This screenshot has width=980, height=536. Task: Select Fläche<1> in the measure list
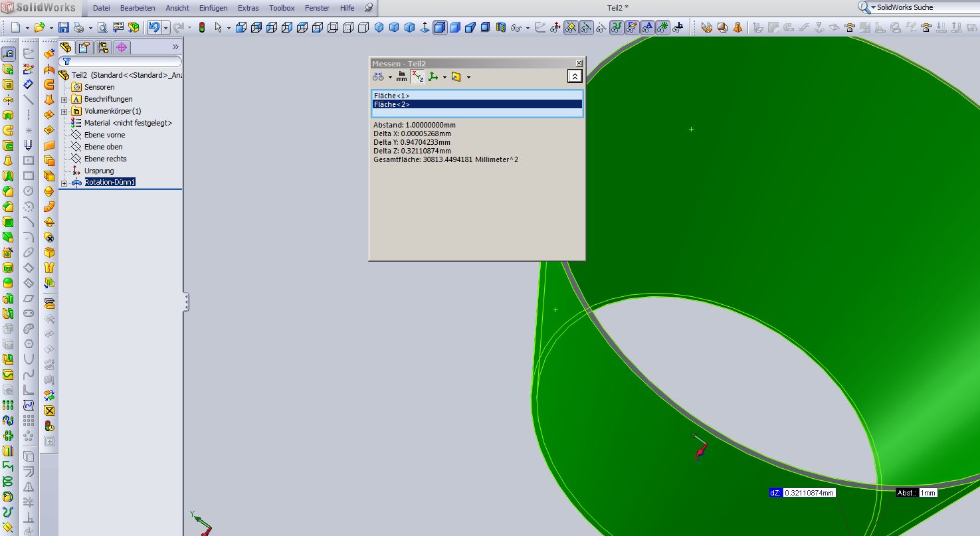392,96
